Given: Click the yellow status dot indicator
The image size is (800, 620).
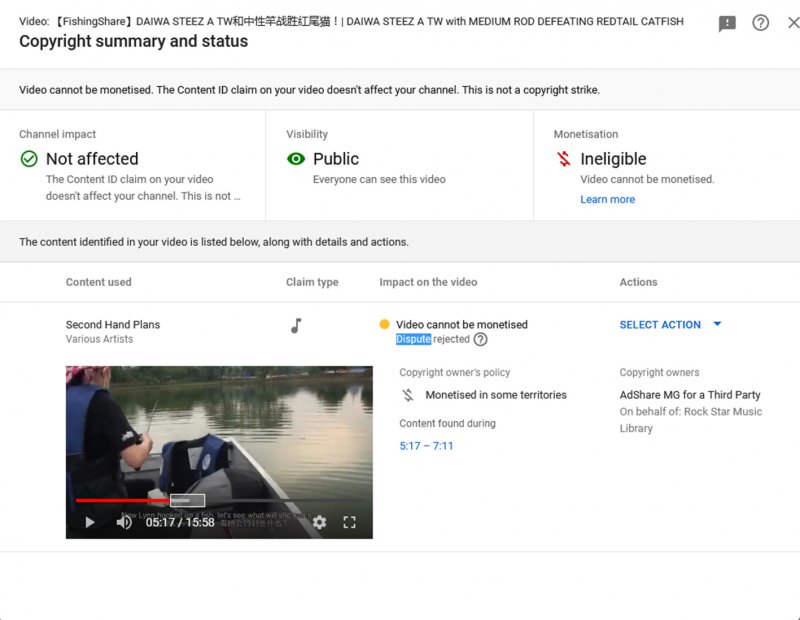Looking at the screenshot, I should (385, 325).
